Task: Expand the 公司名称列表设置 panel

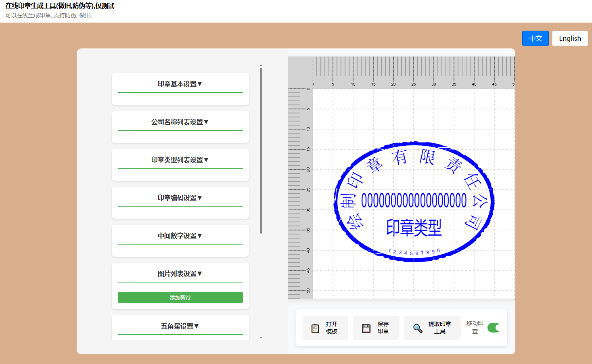Action: pos(180,121)
